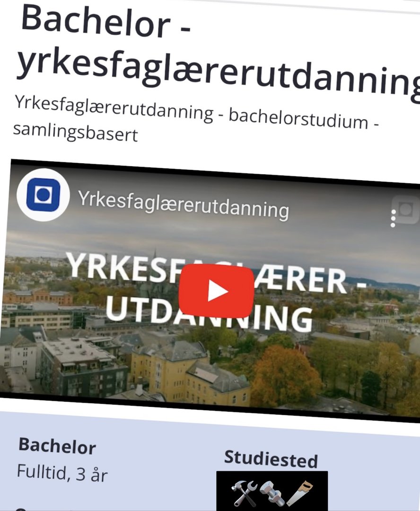This screenshot has height=511, width=420.
Task: Click the bold Bachelor label
Action: (x=57, y=446)
